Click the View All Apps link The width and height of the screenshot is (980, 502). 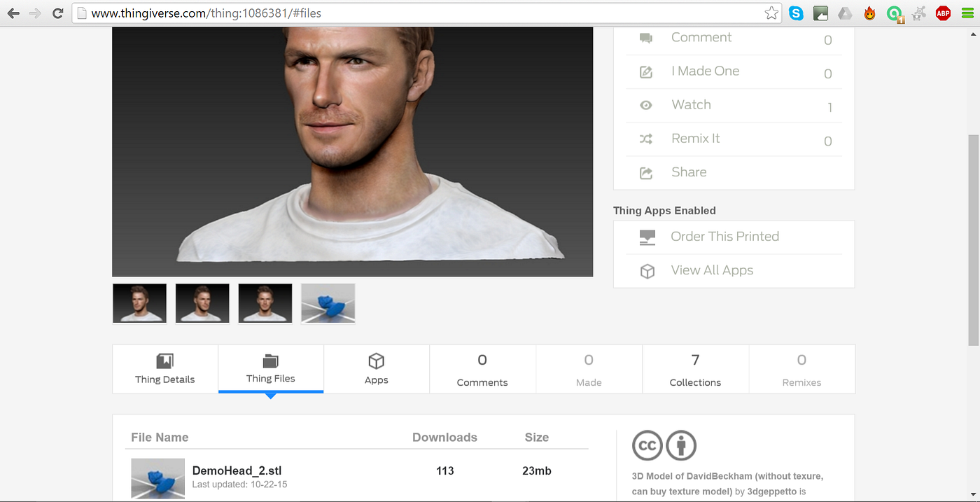(712, 270)
